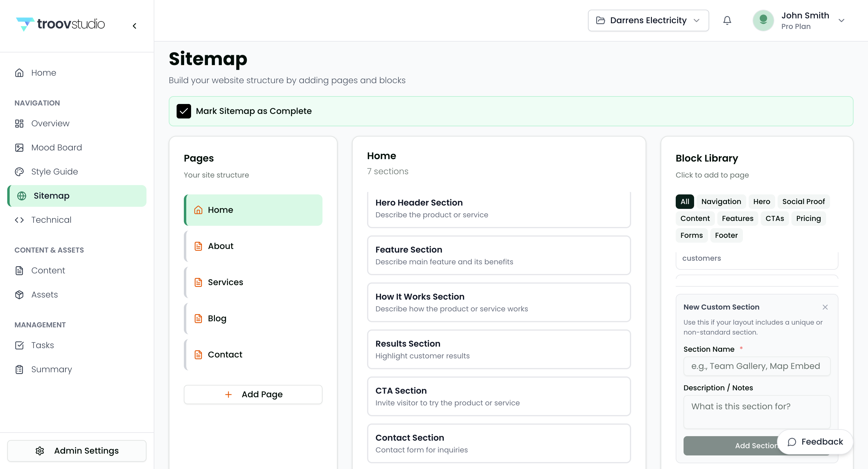Open the Style Guide palette item
Image resolution: width=868 pixels, height=469 pixels.
click(54, 172)
